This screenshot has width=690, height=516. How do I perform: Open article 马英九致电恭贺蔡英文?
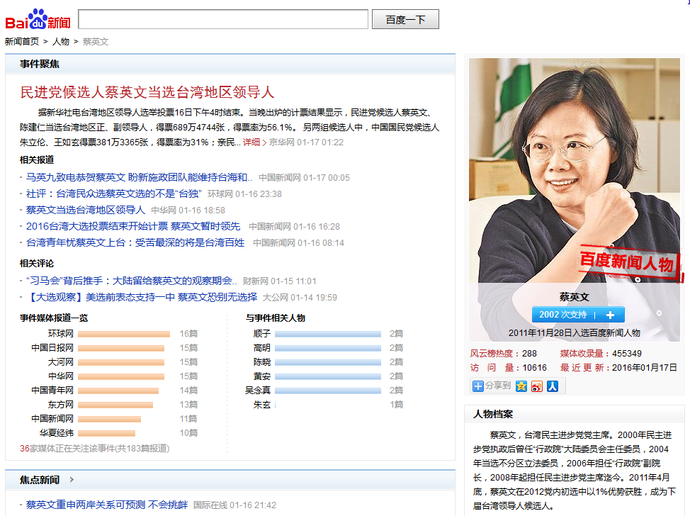pyautogui.click(x=139, y=177)
